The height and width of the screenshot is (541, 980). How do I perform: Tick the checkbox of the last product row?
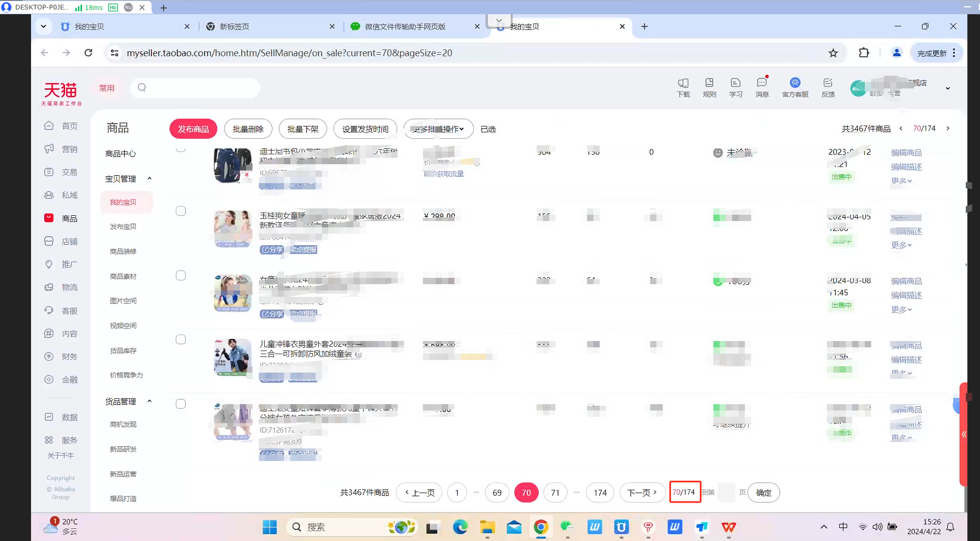[180, 404]
